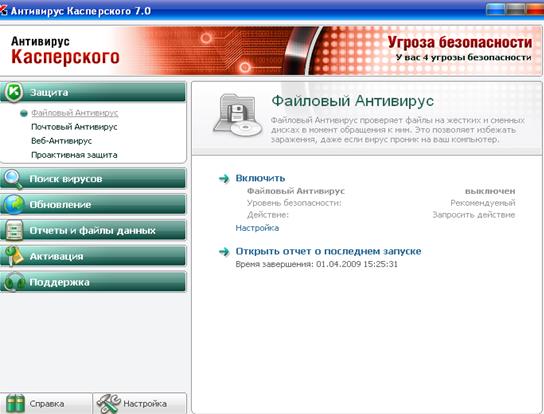Select Проактивная защита in sidebar
The image size is (544, 414).
74,155
